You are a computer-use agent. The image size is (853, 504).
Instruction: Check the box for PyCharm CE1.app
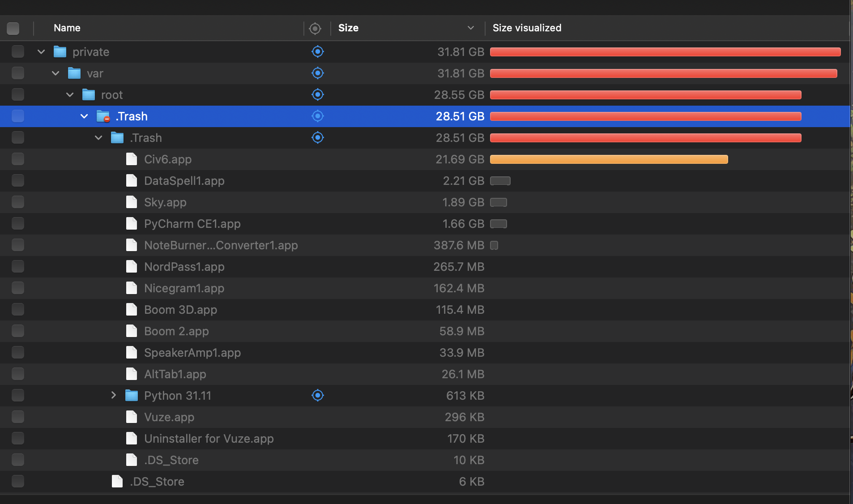[18, 224]
